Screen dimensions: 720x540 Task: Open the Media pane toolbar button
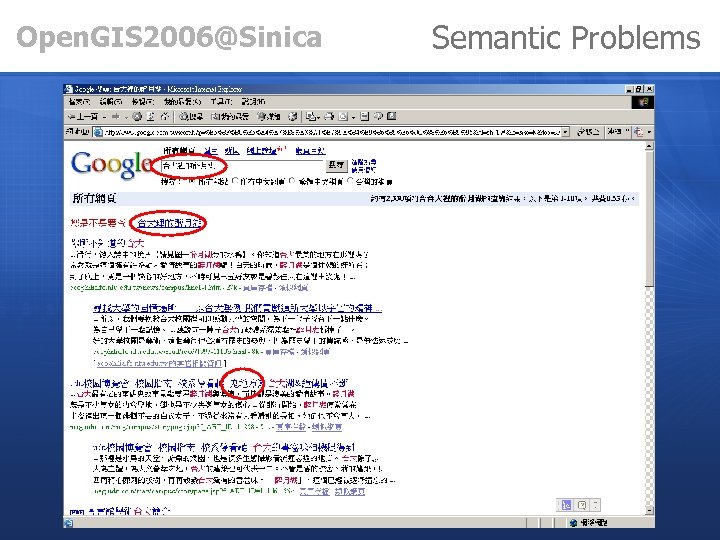tap(269, 117)
